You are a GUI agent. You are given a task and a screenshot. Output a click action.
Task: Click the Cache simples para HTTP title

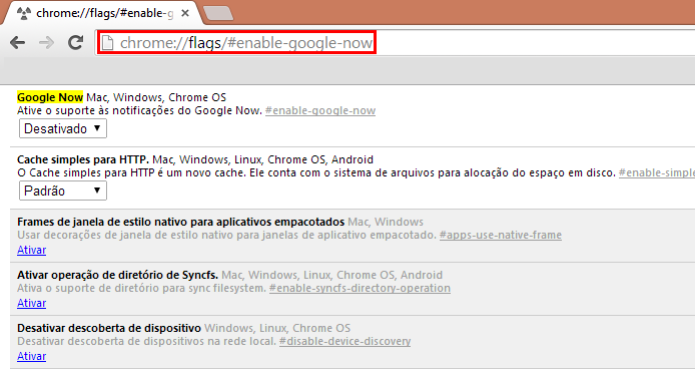tap(83, 159)
